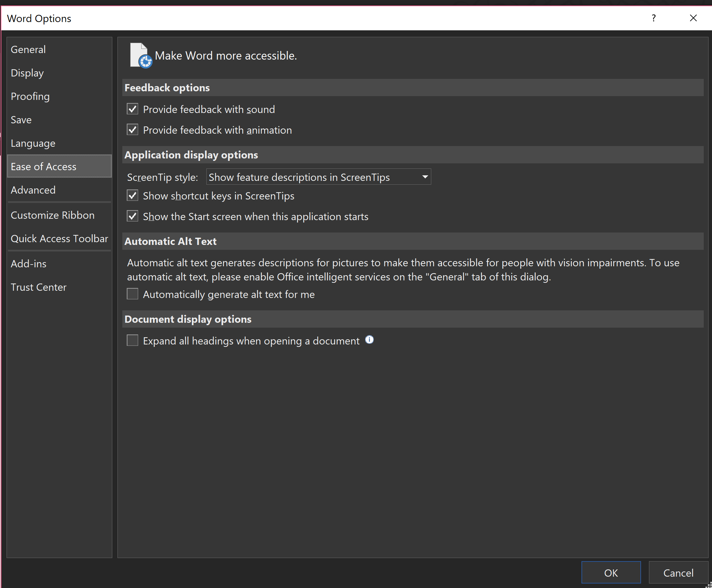Open the ScreenTip style dropdown arrow

425,177
